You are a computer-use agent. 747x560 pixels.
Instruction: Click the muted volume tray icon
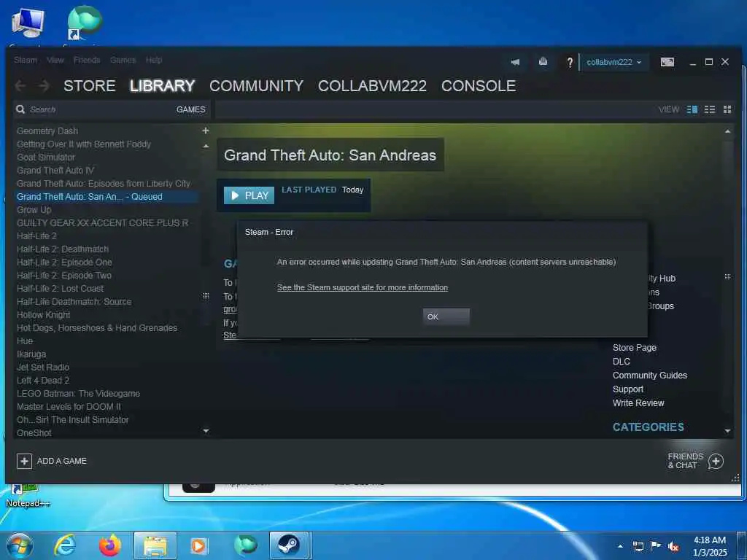(x=673, y=547)
